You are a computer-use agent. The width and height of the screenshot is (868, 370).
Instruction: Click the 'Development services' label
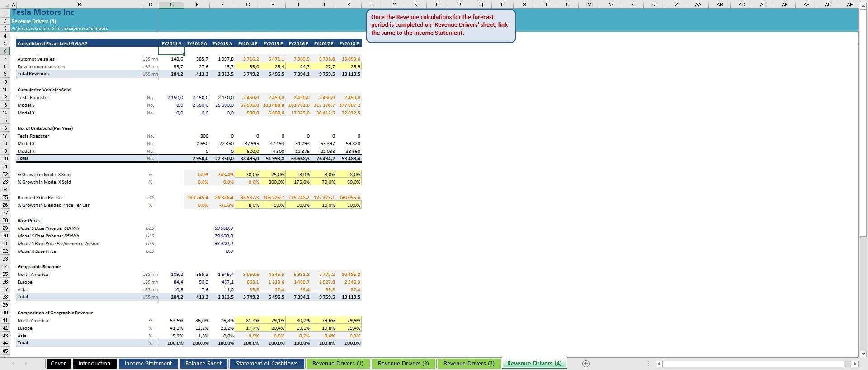(41, 66)
